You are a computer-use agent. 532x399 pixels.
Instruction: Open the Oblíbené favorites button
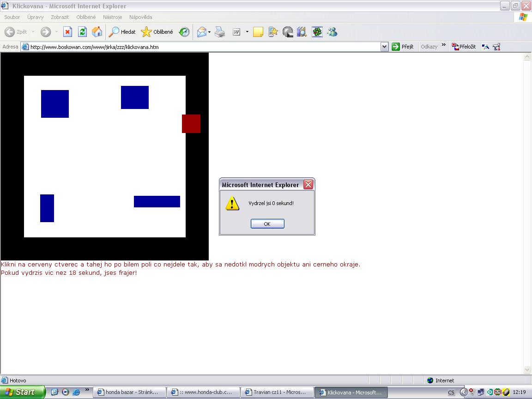click(x=157, y=32)
